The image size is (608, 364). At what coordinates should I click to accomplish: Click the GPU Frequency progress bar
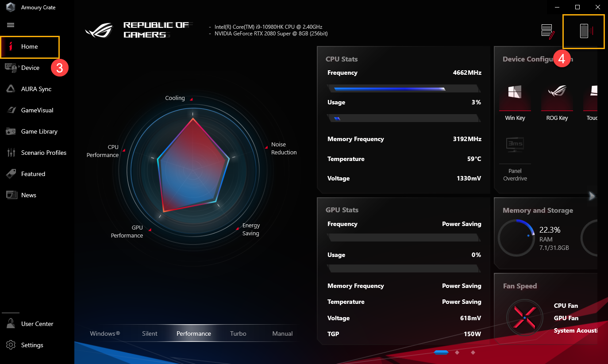coord(404,238)
